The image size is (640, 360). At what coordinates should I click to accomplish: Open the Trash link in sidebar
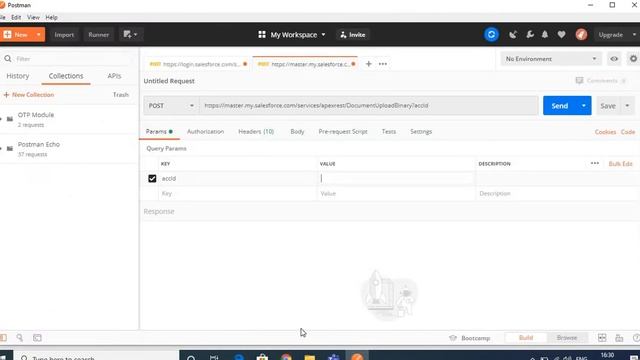pyautogui.click(x=121, y=95)
